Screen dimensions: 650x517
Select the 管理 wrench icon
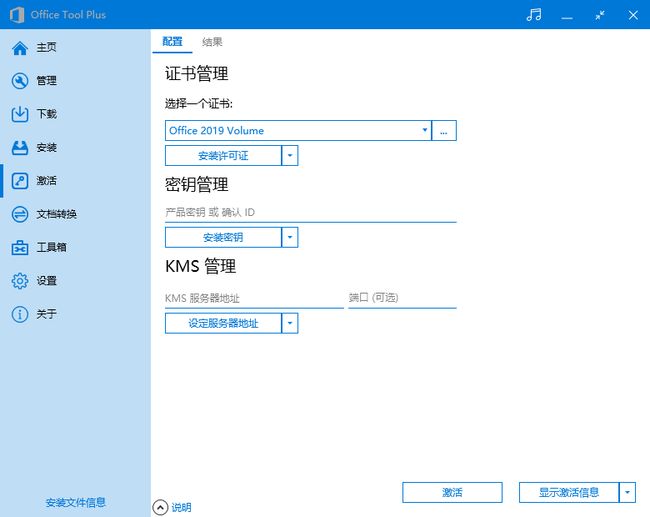click(19, 81)
